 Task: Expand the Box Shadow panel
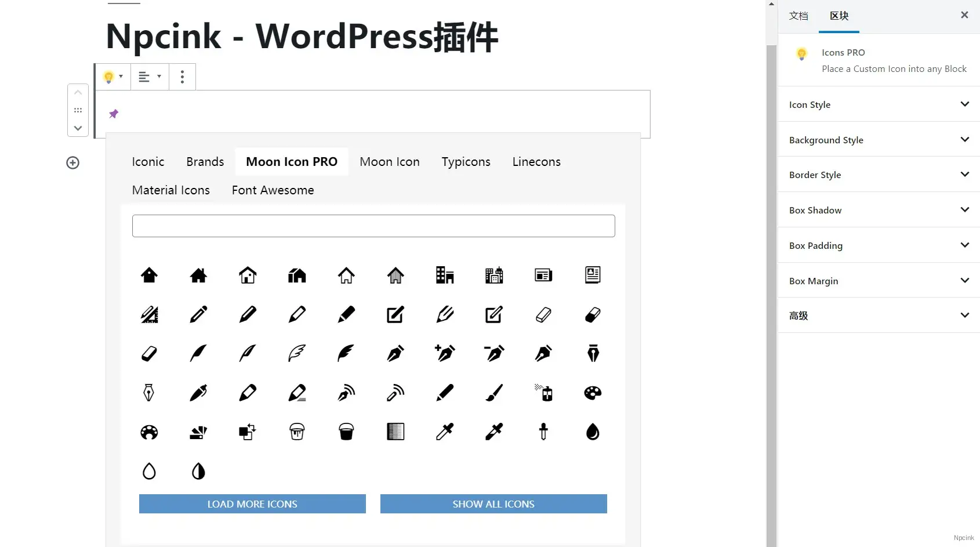[x=879, y=210]
